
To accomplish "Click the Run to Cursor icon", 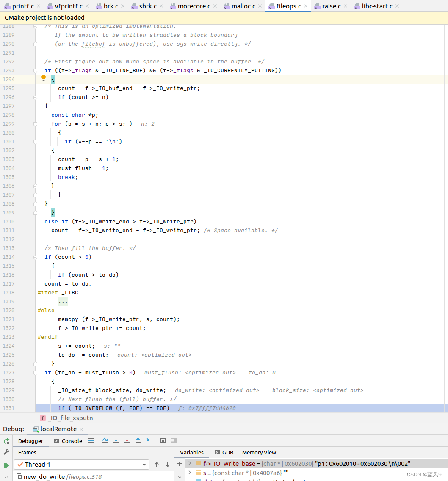I will tap(149, 440).
